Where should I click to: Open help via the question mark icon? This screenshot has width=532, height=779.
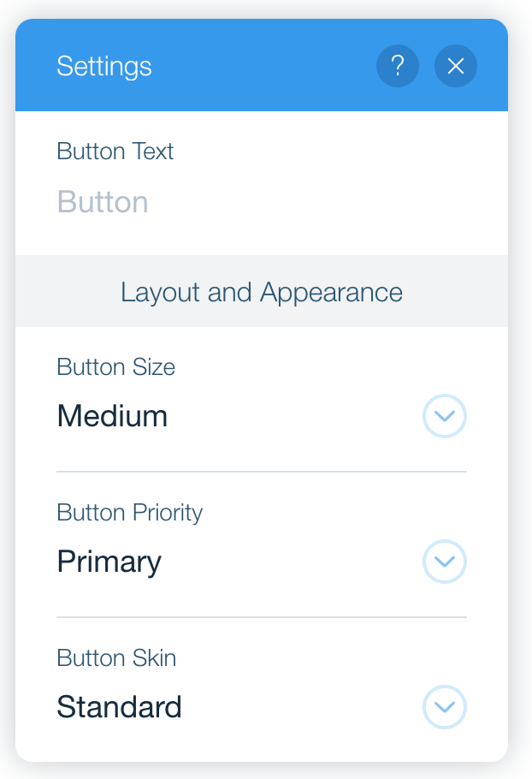point(398,66)
